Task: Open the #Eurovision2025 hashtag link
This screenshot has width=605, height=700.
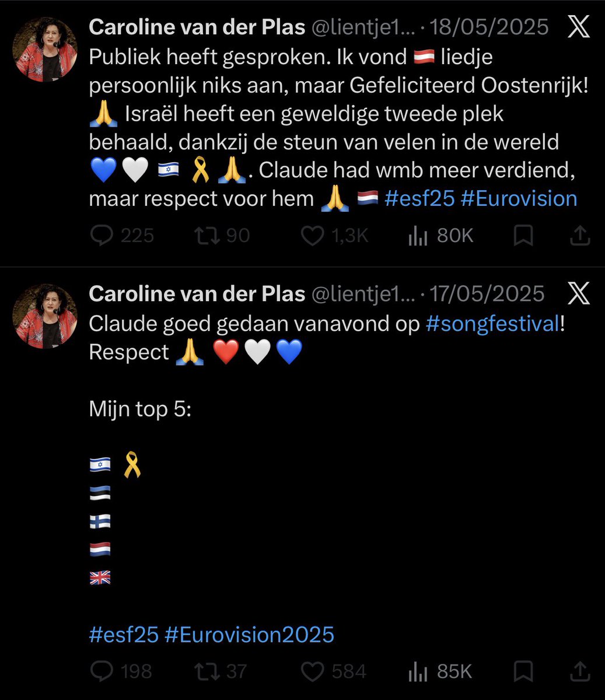Action: [x=250, y=634]
